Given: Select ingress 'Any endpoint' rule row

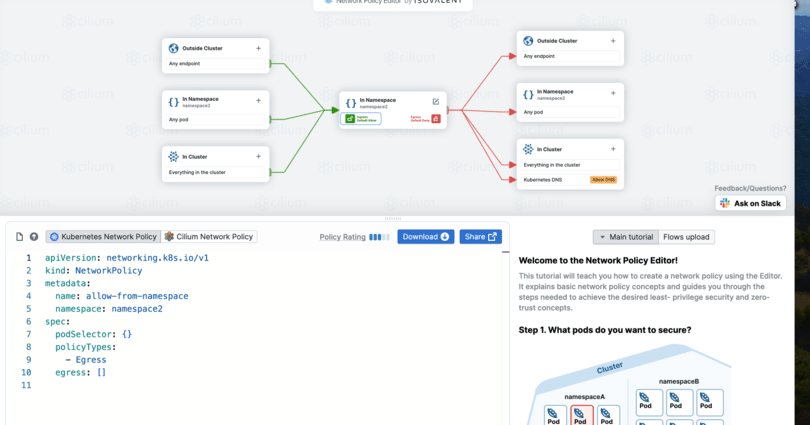Looking at the screenshot, I should 216,64.
